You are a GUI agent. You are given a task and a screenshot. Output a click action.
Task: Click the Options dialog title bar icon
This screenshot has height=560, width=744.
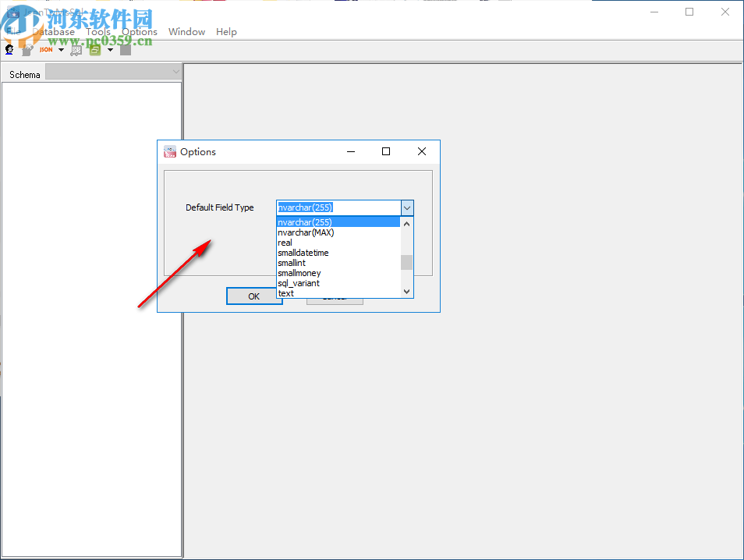click(x=169, y=151)
